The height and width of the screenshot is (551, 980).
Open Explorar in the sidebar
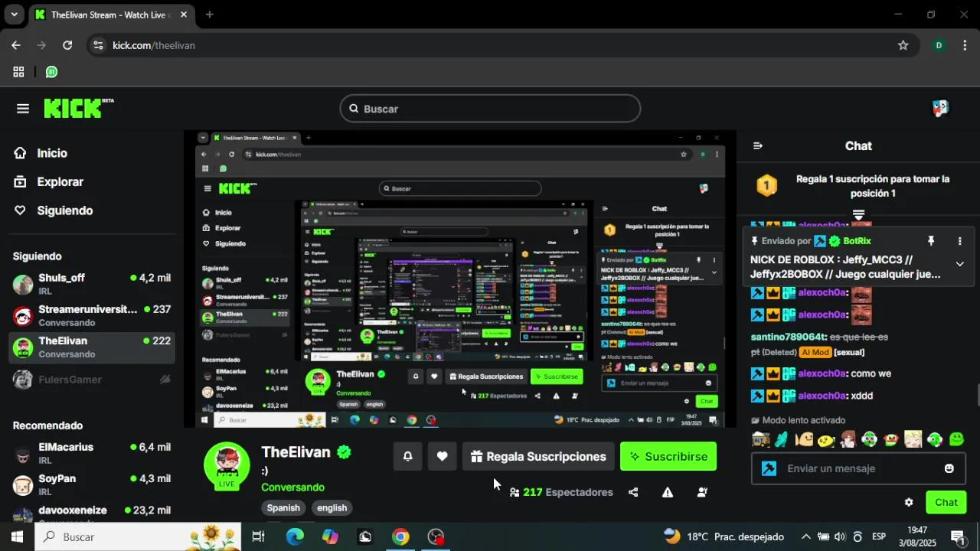click(x=48, y=181)
